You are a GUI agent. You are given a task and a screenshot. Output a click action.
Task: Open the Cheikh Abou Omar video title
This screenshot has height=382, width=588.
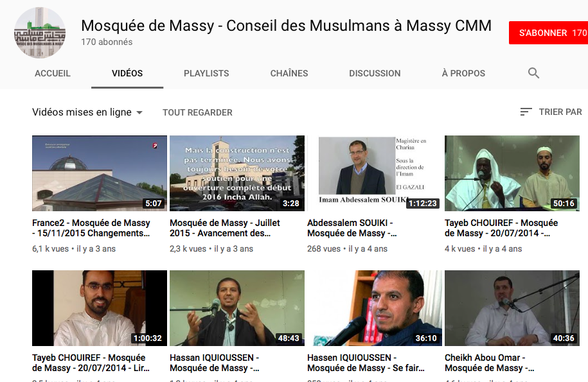tap(490, 363)
